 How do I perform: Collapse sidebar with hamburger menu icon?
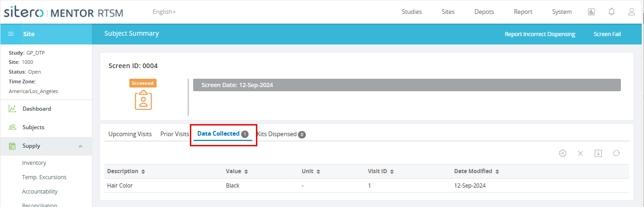[11, 34]
